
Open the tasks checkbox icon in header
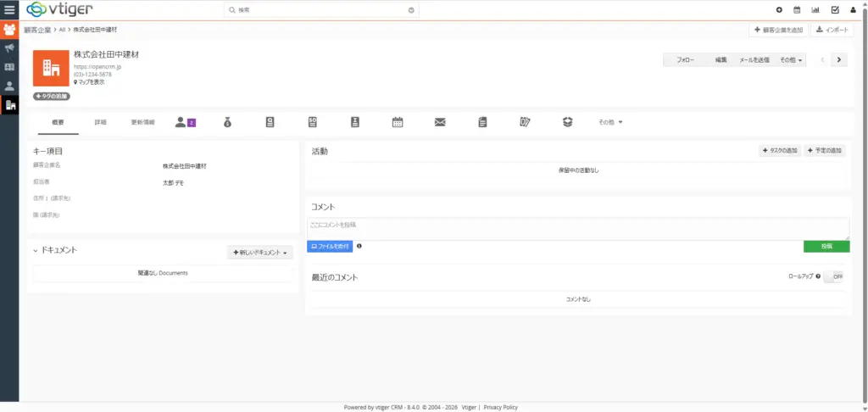click(x=835, y=10)
